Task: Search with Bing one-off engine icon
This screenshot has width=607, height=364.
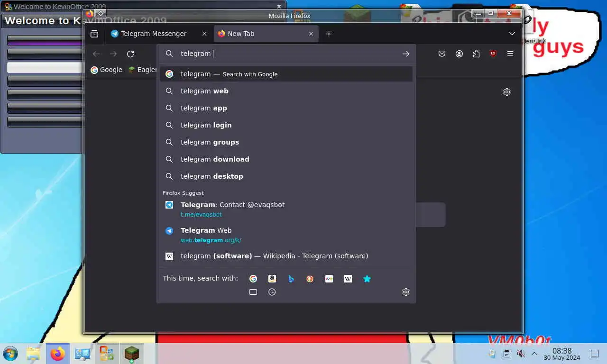Action: (291, 279)
